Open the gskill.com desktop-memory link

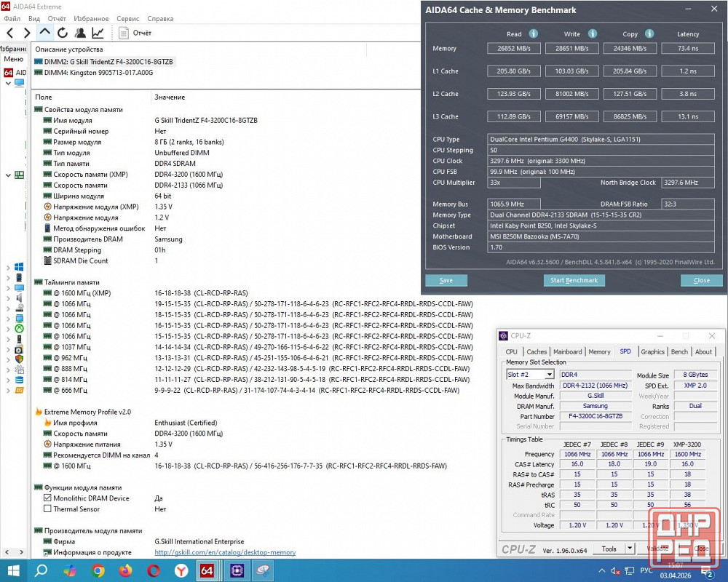point(225,552)
